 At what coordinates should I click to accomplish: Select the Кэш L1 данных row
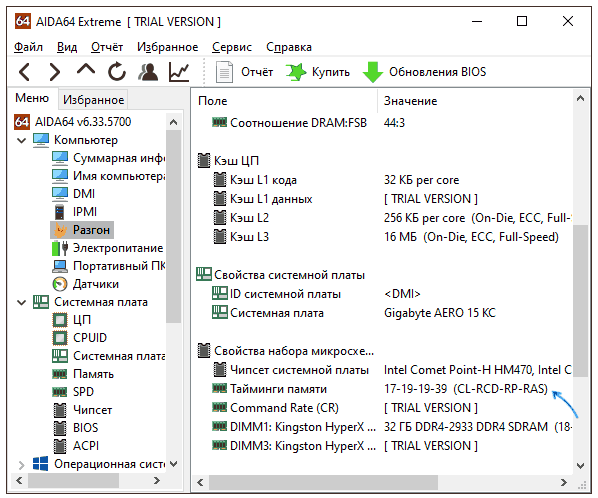[383, 199]
